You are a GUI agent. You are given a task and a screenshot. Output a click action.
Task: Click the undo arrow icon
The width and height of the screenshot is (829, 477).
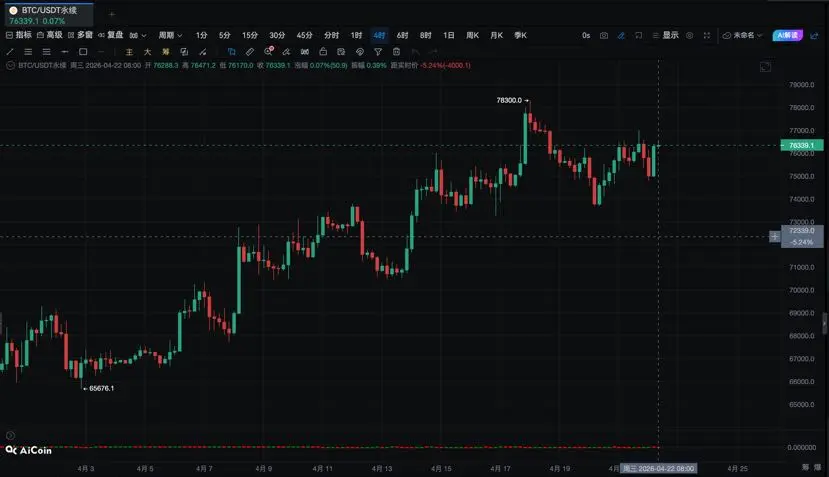(416, 52)
